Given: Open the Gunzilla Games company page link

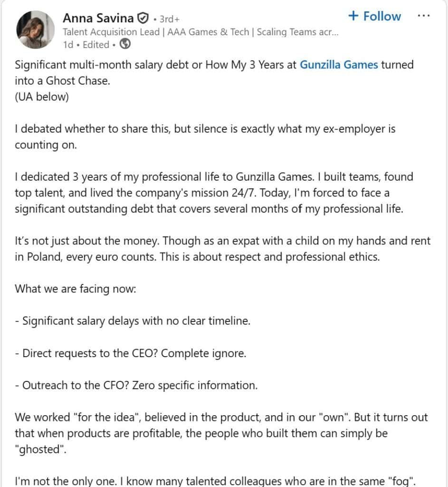Looking at the screenshot, I should pyautogui.click(x=339, y=65).
